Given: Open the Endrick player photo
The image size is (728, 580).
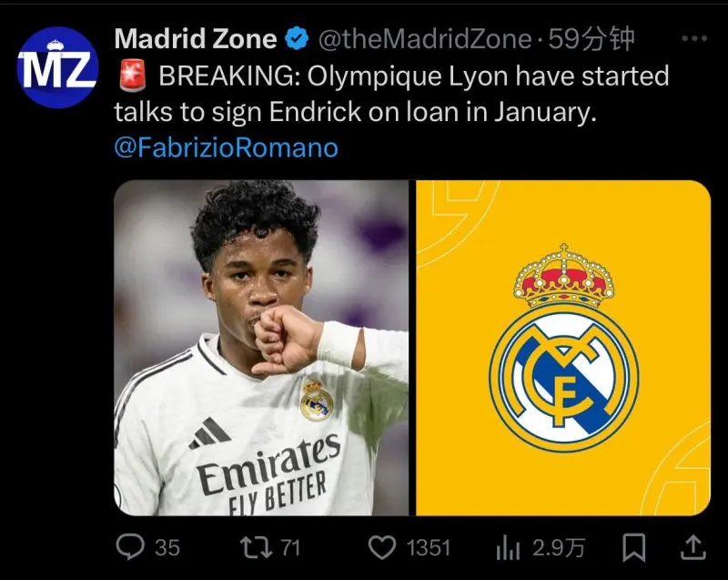Looking at the screenshot, I should (x=261, y=348).
